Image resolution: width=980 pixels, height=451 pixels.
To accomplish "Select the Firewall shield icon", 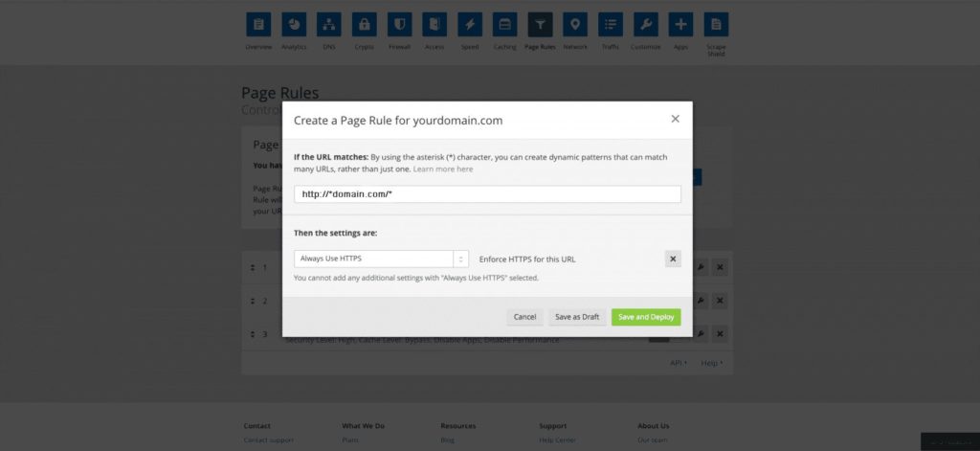I will pyautogui.click(x=399, y=24).
